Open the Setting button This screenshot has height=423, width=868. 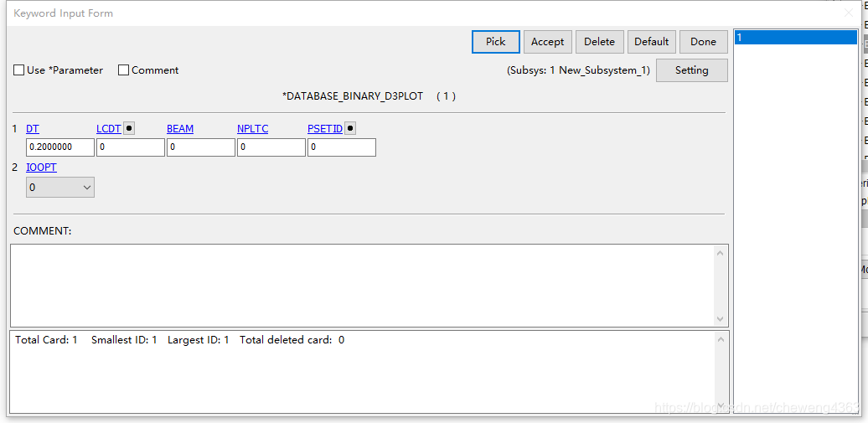(692, 70)
